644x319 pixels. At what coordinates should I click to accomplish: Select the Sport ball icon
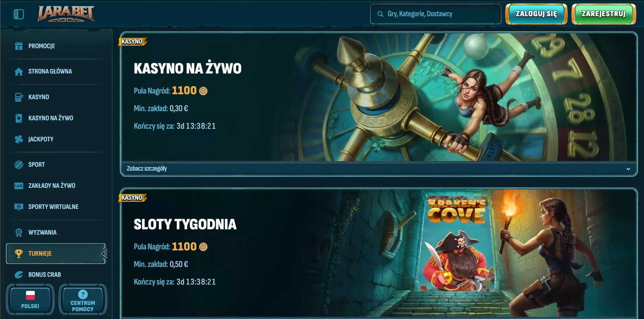point(19,165)
